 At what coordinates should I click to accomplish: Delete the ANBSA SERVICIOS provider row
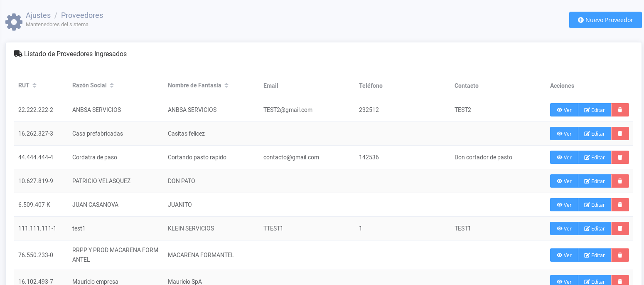[620, 110]
